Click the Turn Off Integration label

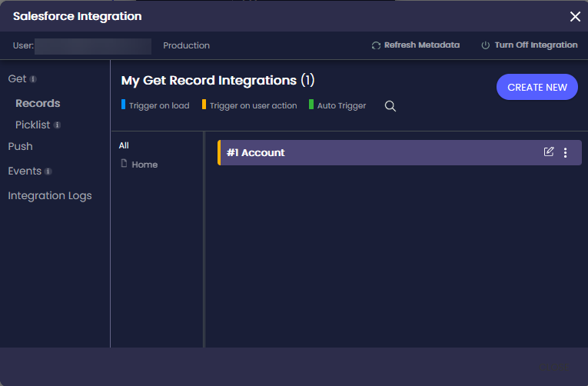(536, 45)
